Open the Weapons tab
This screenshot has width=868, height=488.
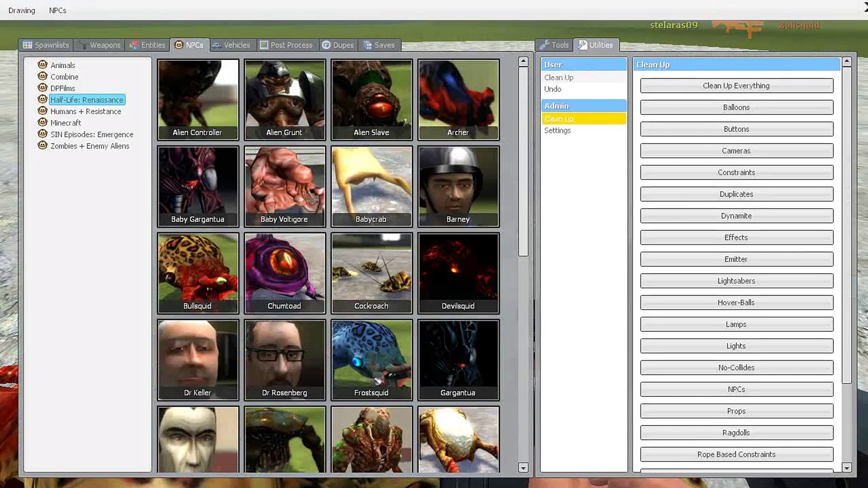coord(100,45)
